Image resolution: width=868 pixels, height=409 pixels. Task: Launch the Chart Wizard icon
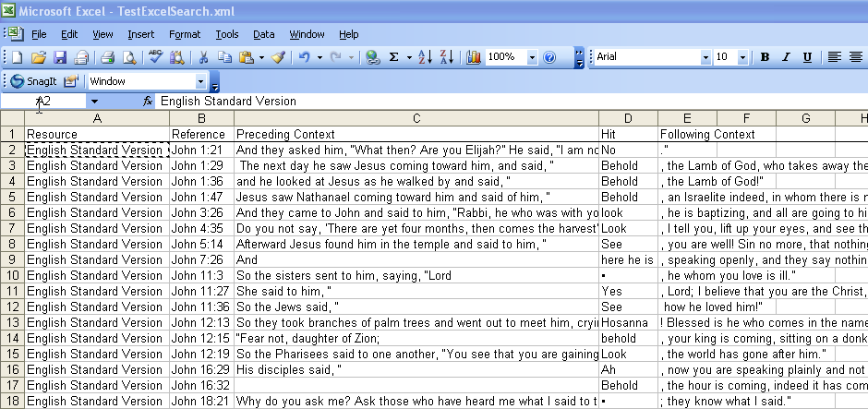point(474,57)
